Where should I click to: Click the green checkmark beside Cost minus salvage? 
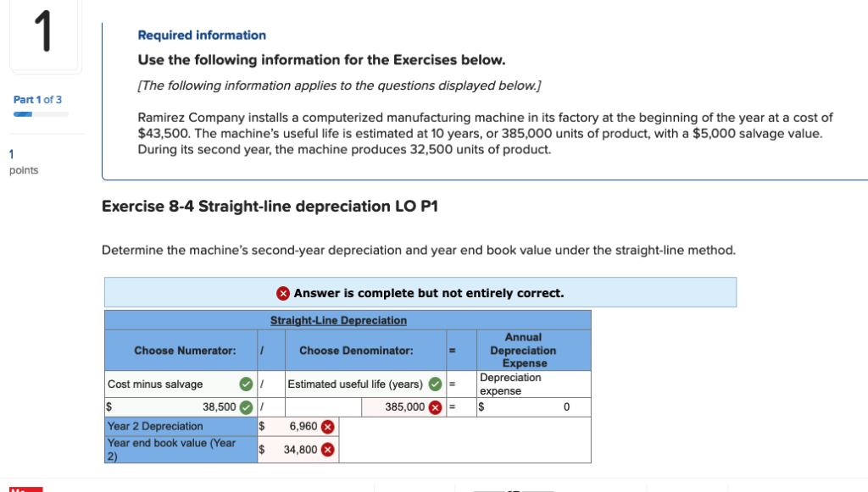pos(246,384)
